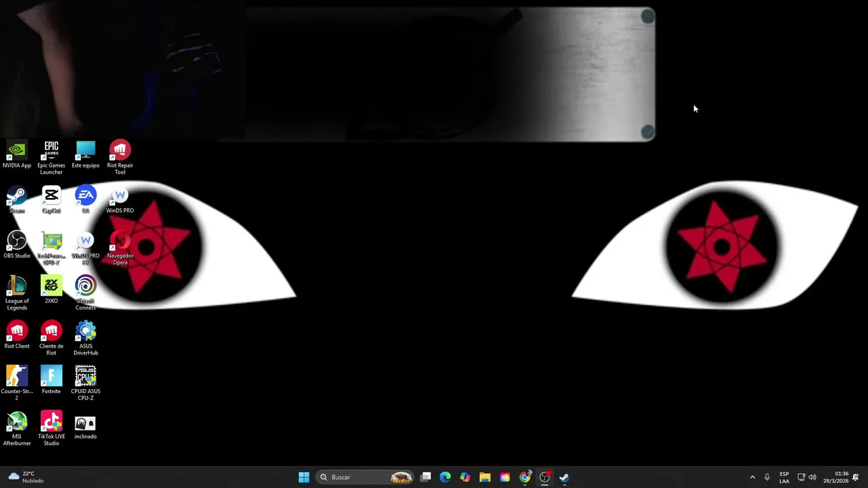The width and height of the screenshot is (868, 488).
Task: Select the CPUID ASUS CPU-Z shortcut
Action: (x=85, y=384)
